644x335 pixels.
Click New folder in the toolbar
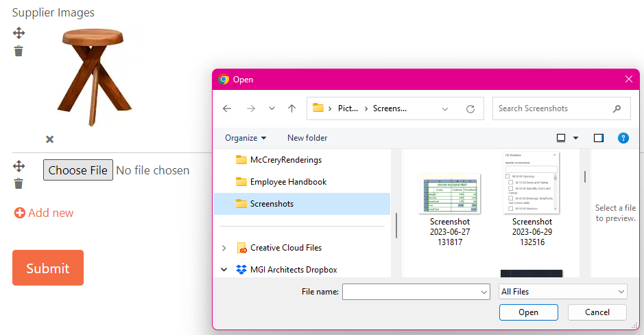tap(307, 138)
